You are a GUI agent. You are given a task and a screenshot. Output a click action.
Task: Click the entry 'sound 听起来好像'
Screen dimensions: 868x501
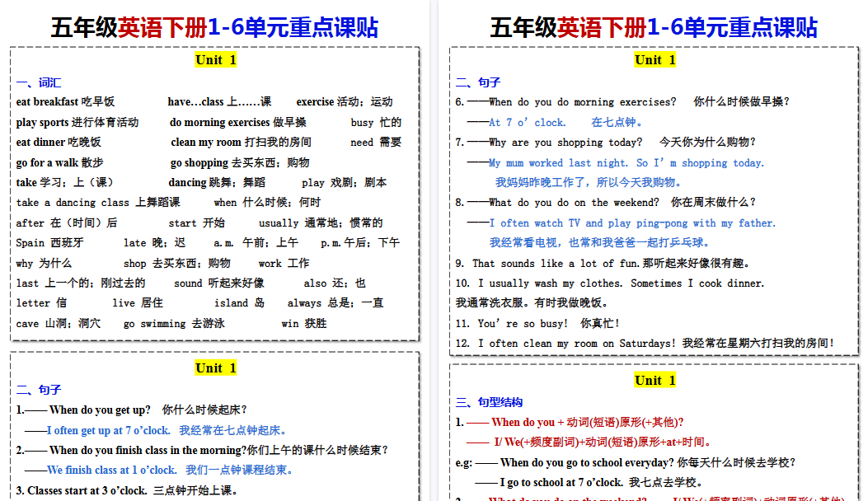(x=219, y=283)
